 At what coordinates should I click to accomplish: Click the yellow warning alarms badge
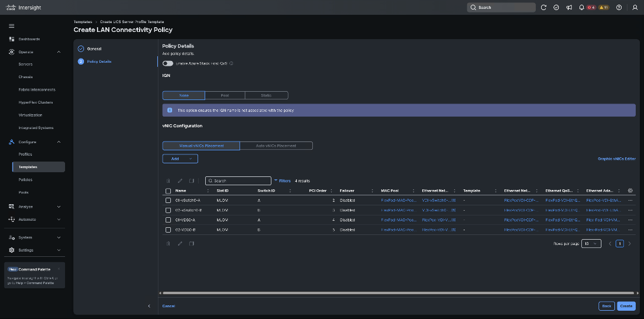point(604,8)
